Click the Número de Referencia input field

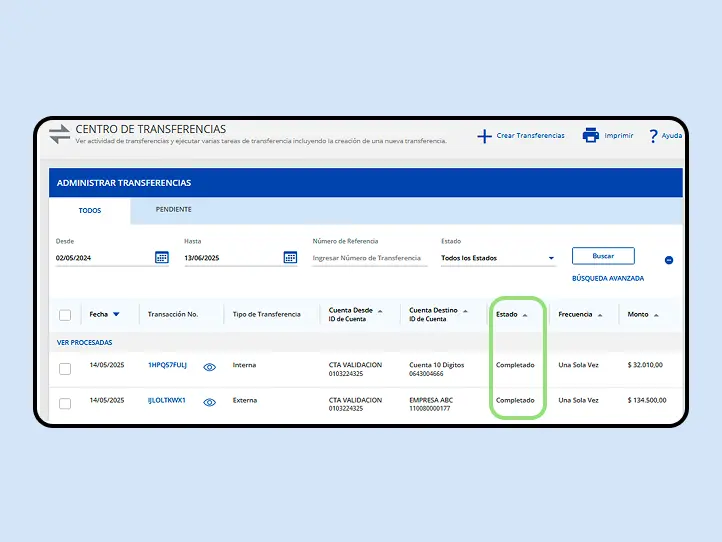[370, 258]
